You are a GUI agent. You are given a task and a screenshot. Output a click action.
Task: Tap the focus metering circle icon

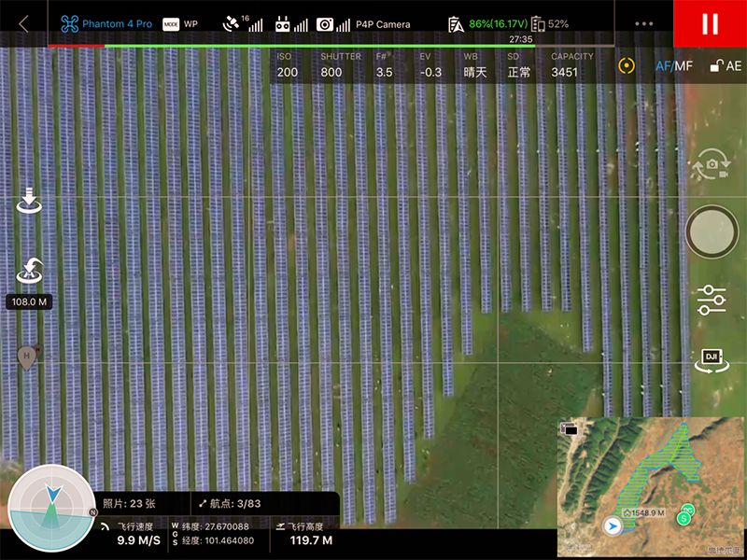click(x=627, y=66)
